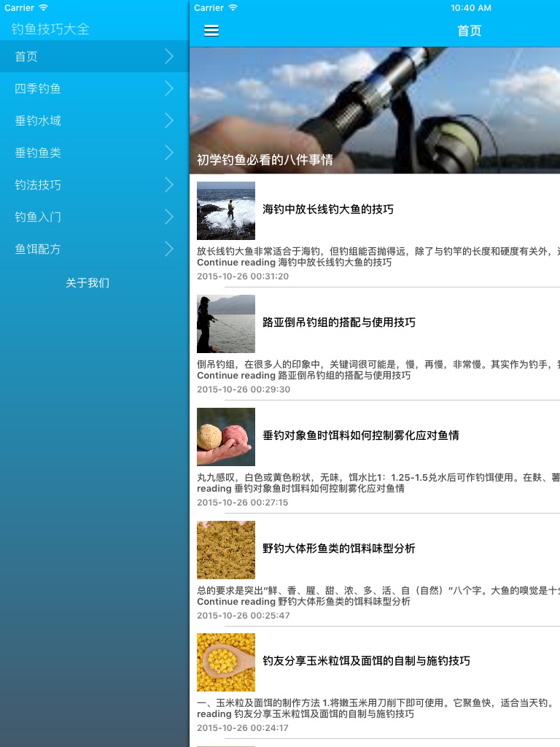The width and height of the screenshot is (560, 747).
Task: Open the 钓鱼入门 menu item
Action: click(94, 217)
